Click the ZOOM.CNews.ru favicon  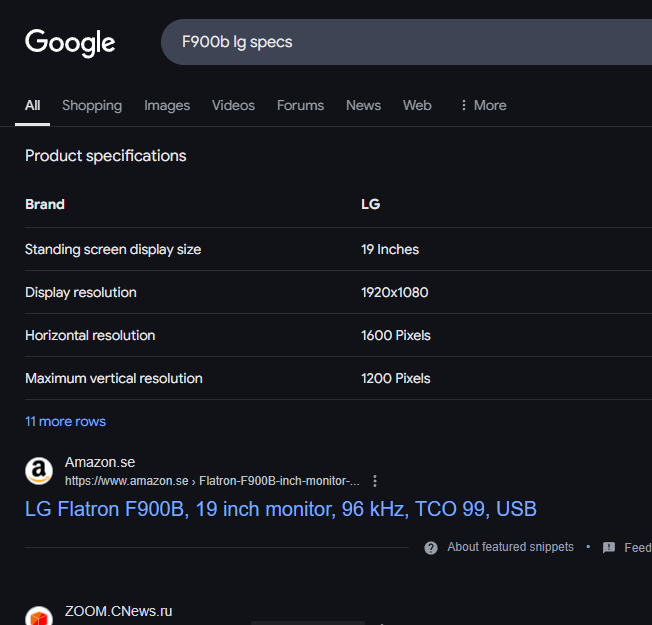(x=39, y=615)
